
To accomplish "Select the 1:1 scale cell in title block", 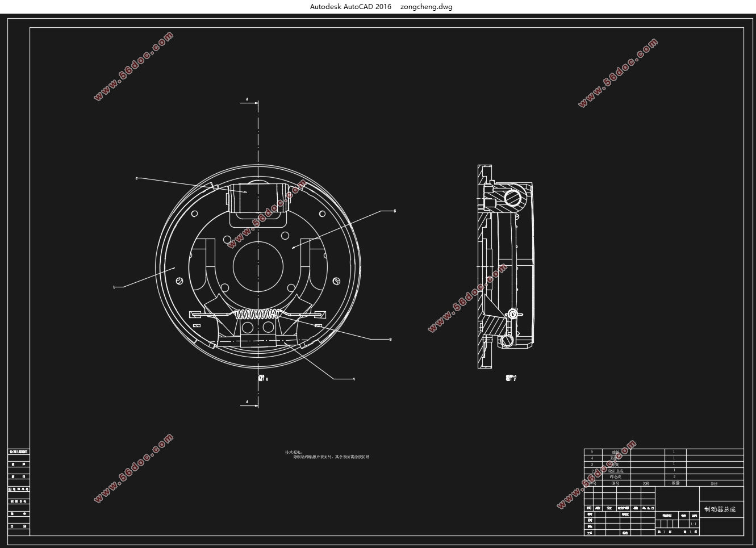I will (x=693, y=524).
